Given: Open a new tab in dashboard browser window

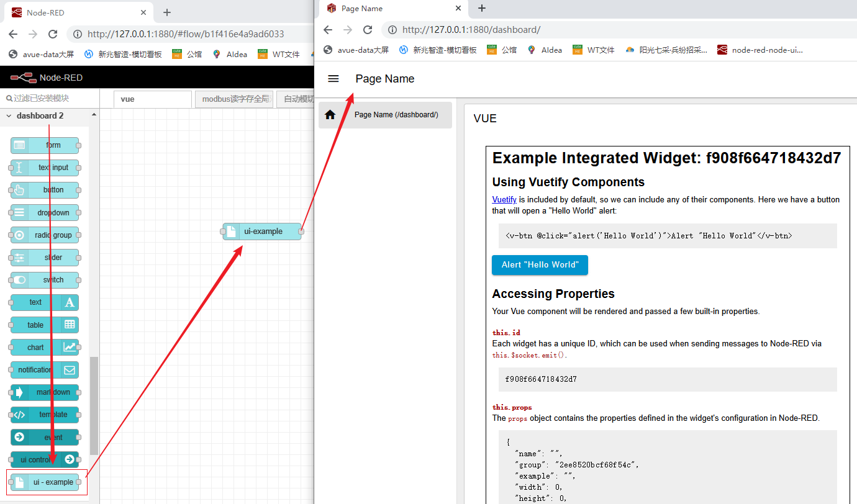Looking at the screenshot, I should (x=481, y=8).
